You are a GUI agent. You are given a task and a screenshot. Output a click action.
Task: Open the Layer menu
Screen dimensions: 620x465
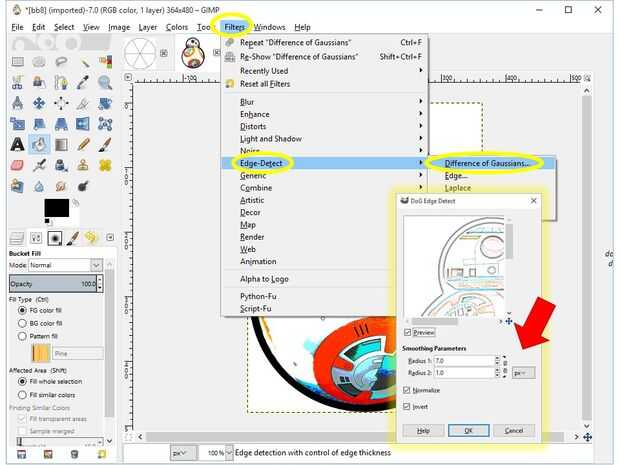tap(147, 27)
